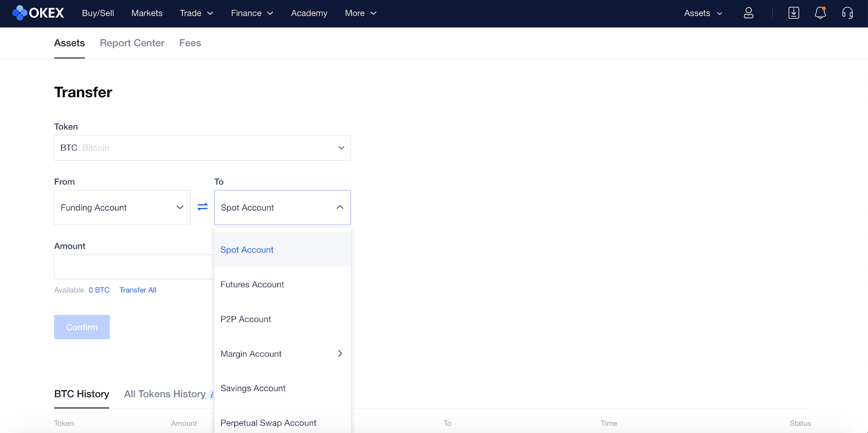Open the Assets menu in header
Viewport: 868px width, 433px height.
coord(703,13)
